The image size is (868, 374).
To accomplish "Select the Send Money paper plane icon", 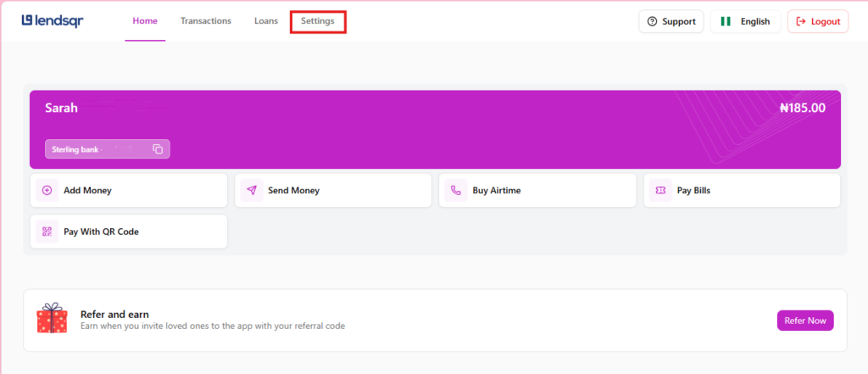I will pos(251,191).
